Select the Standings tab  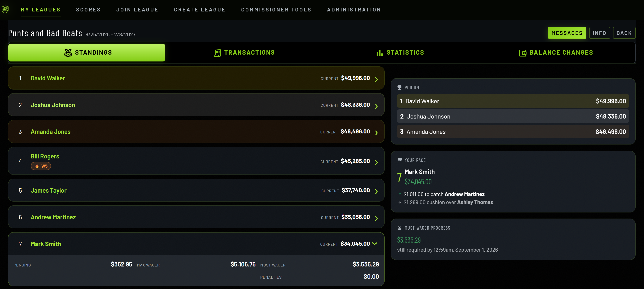point(87,52)
